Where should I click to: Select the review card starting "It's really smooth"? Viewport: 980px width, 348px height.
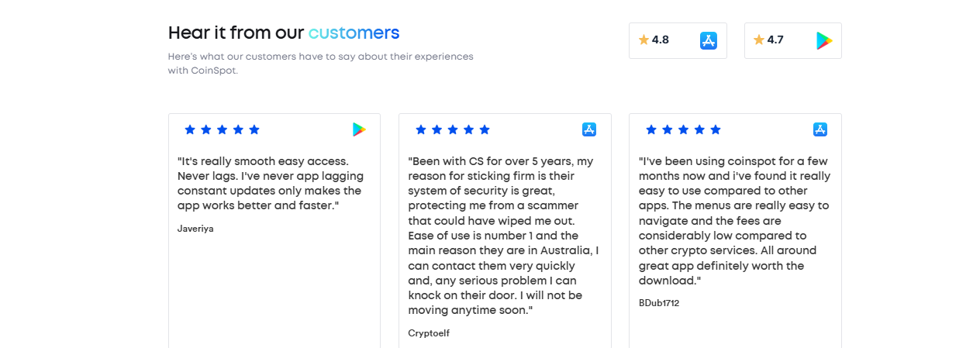(274, 231)
